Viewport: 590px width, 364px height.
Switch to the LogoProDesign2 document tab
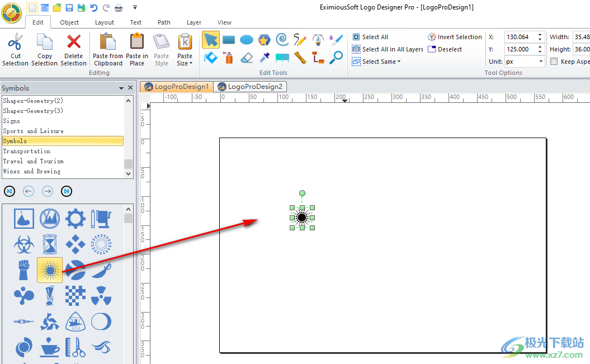coord(250,87)
